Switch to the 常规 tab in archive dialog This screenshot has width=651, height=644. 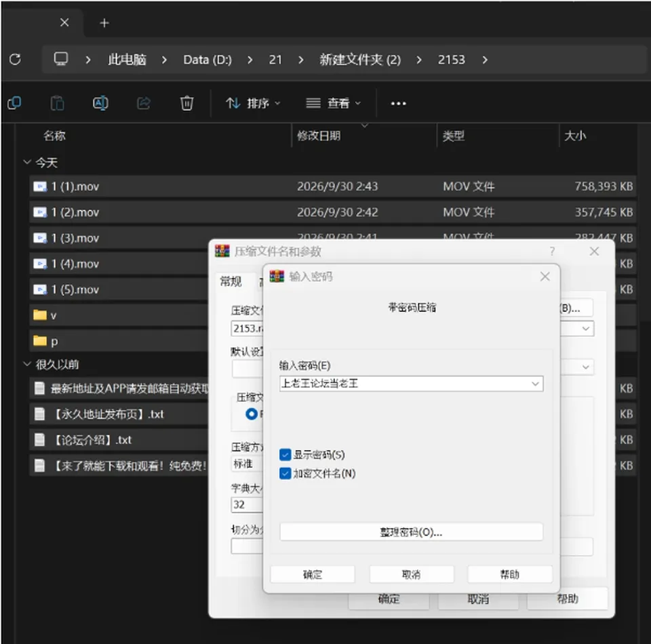(231, 282)
